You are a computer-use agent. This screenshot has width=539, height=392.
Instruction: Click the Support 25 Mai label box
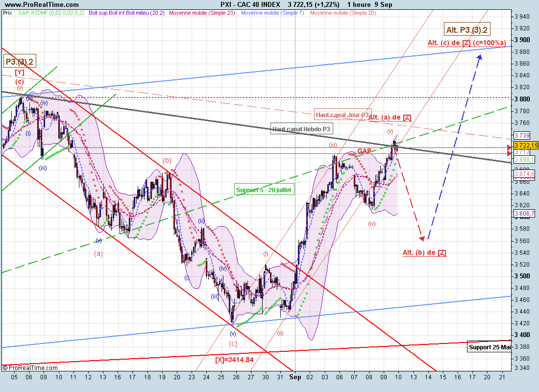point(490,347)
